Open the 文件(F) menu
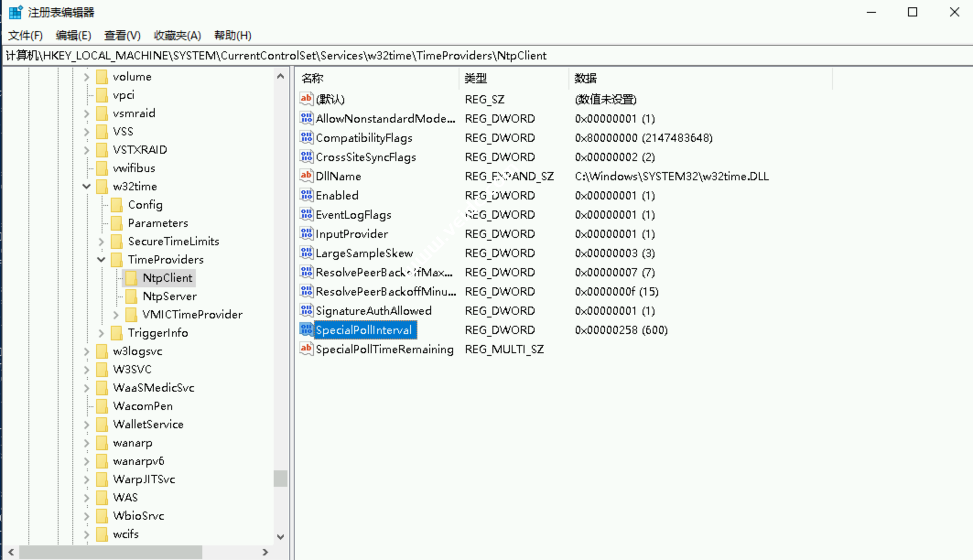Viewport: 973px width, 560px height. [25, 35]
